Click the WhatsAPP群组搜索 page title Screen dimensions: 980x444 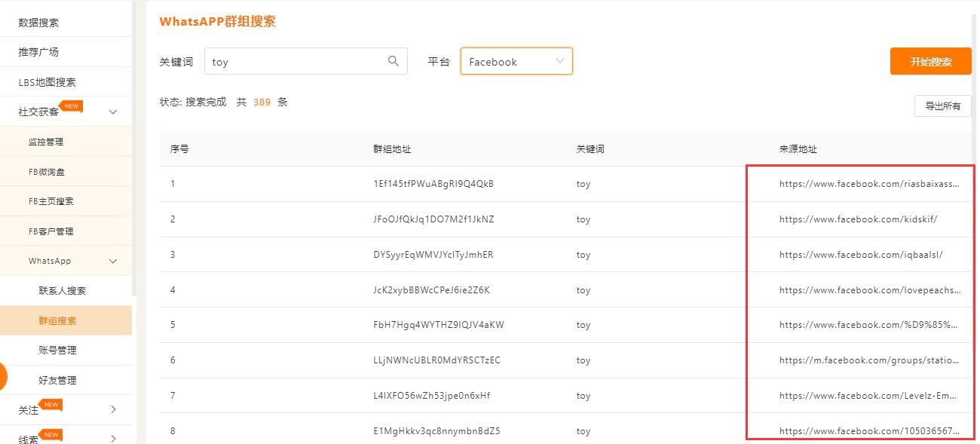(x=218, y=21)
